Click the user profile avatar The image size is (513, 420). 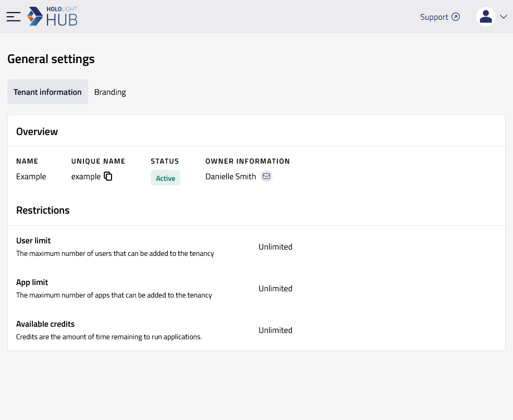[x=485, y=17]
